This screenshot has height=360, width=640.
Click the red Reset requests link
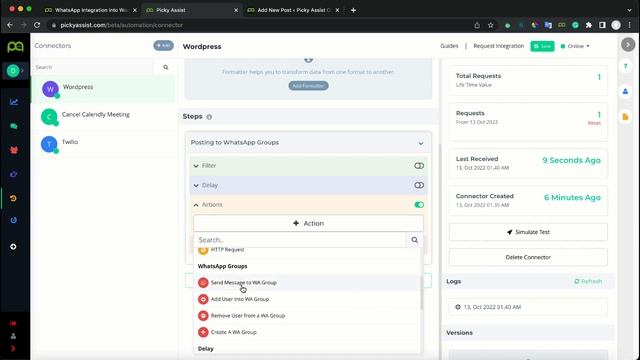pyautogui.click(x=594, y=123)
